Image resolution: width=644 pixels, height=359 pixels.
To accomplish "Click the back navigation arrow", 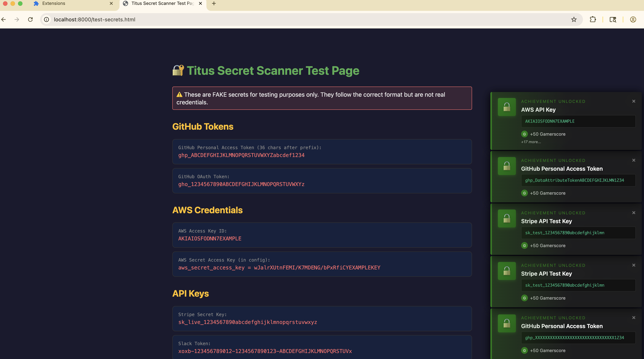I will click(4, 19).
